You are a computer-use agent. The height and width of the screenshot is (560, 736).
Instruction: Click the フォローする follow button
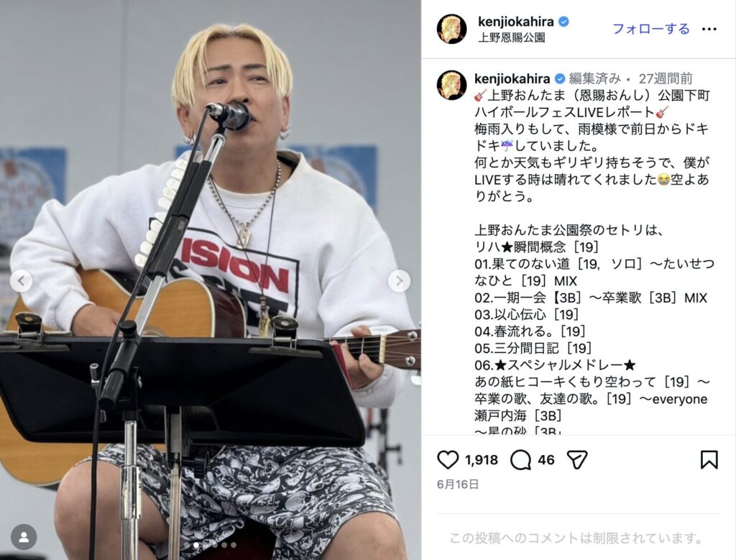tap(651, 29)
